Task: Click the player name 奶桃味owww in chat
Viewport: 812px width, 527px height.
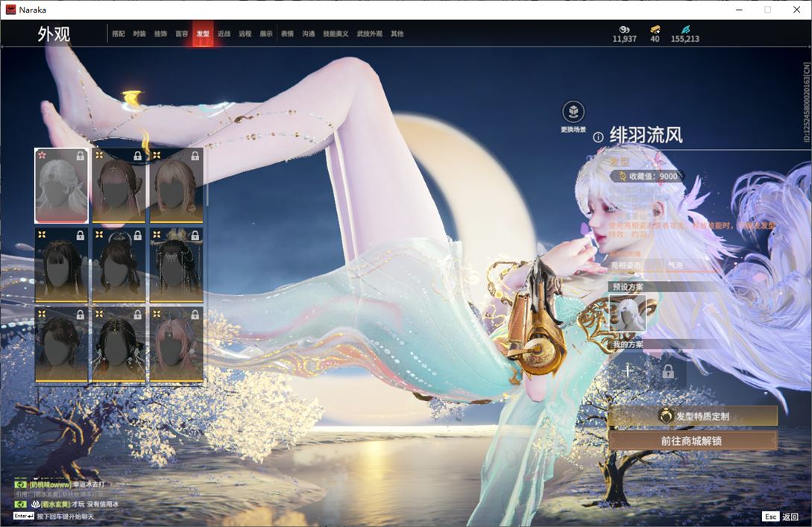Action: tap(50, 485)
